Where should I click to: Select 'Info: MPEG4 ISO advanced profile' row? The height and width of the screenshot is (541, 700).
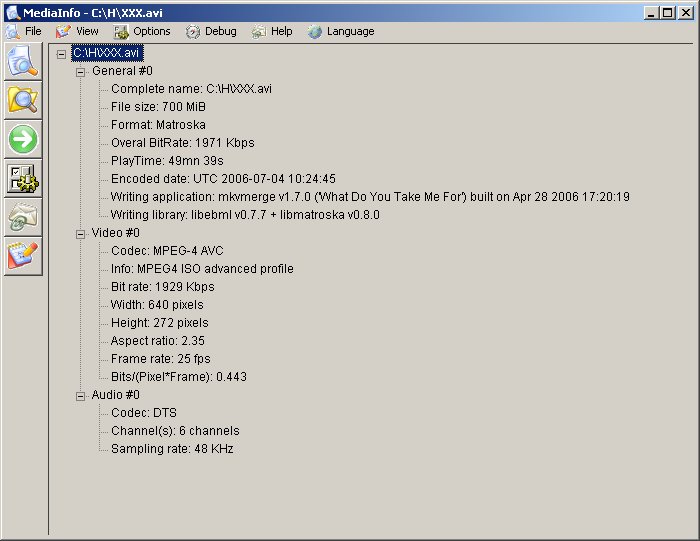click(202, 269)
